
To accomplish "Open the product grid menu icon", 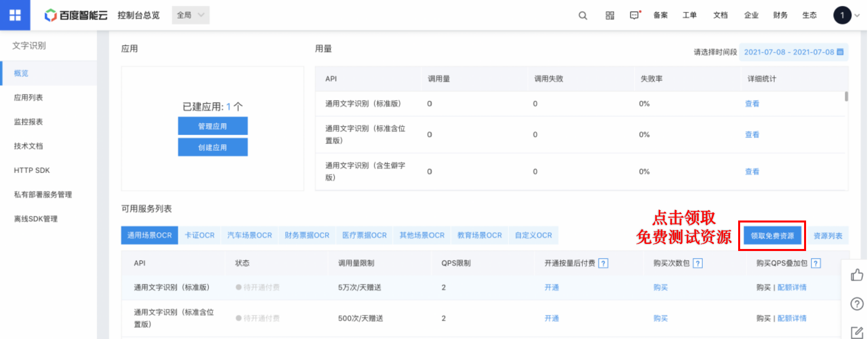I will 15,15.
